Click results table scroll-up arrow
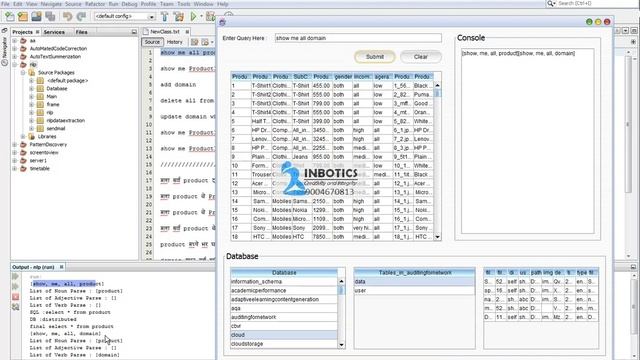Image resolution: width=640 pixels, height=360 pixels. coord(438,85)
